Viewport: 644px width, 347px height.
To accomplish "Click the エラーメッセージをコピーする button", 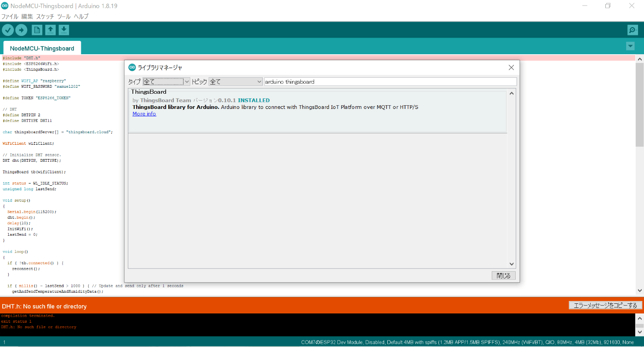I will (605, 306).
